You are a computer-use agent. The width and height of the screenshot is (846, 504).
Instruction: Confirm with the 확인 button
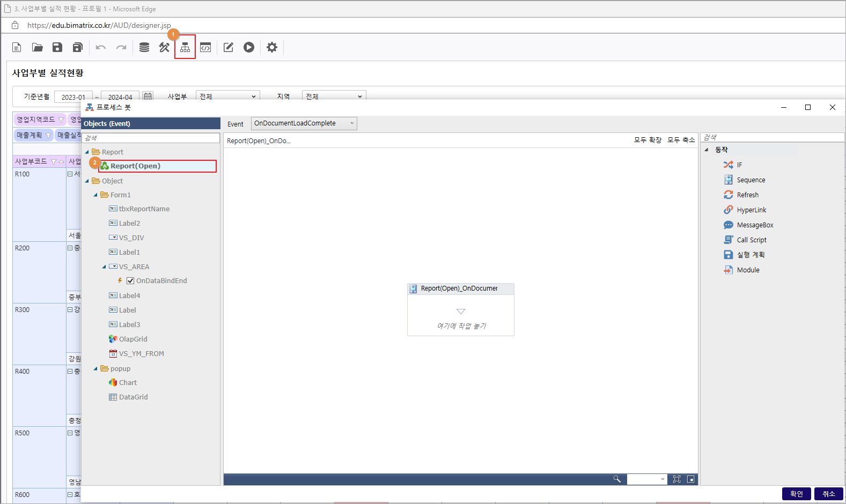(x=797, y=494)
